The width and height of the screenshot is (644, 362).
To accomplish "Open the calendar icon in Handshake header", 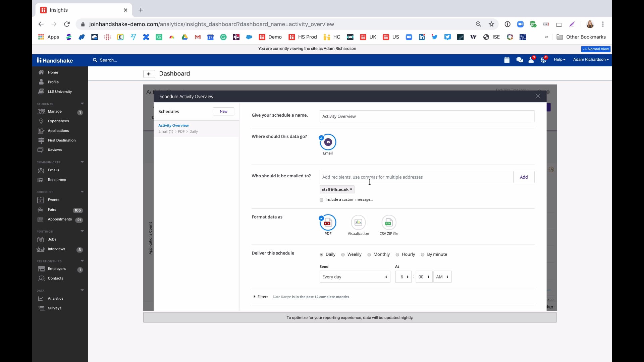I will (x=507, y=60).
